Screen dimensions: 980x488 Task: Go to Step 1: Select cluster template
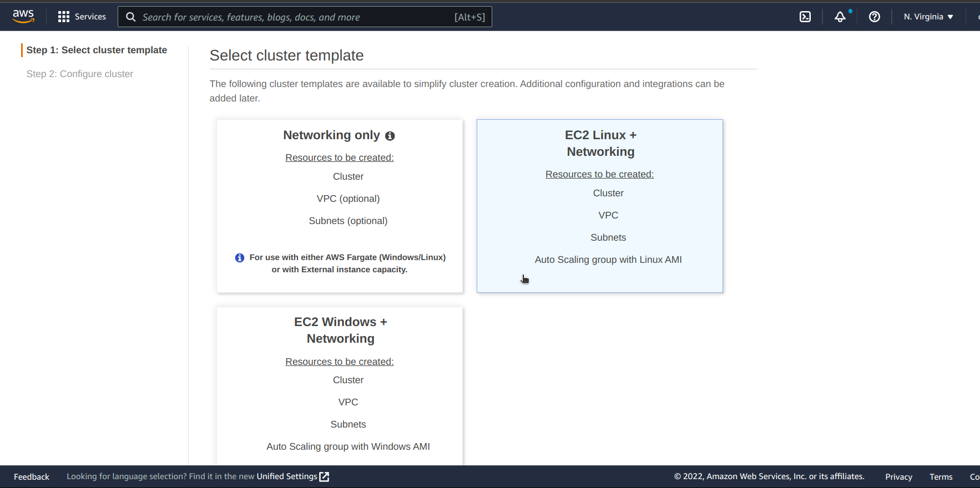point(97,50)
